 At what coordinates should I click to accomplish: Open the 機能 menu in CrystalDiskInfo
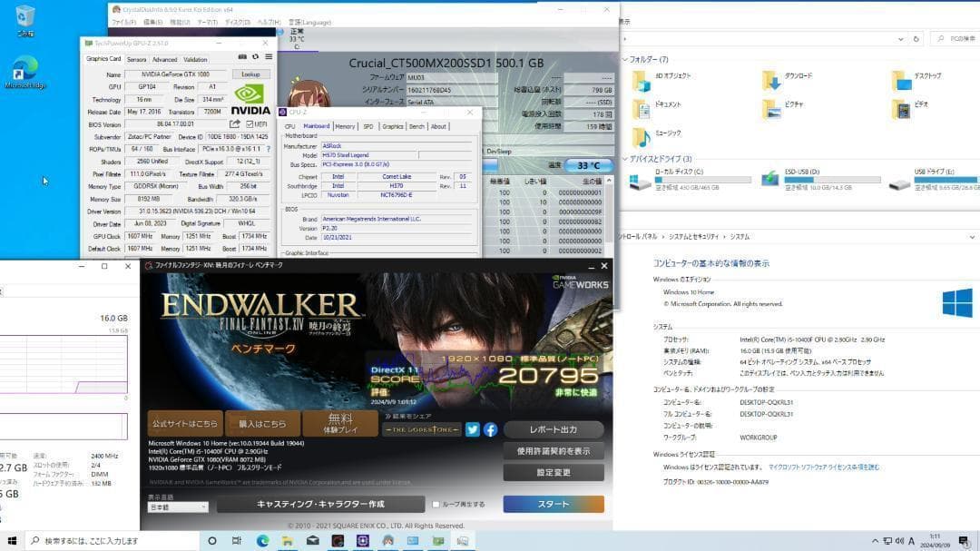coord(179,22)
